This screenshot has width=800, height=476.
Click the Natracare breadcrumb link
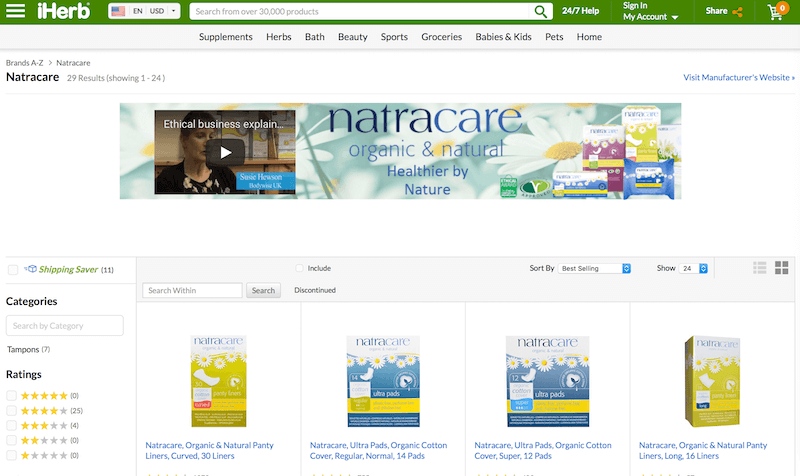click(x=73, y=63)
